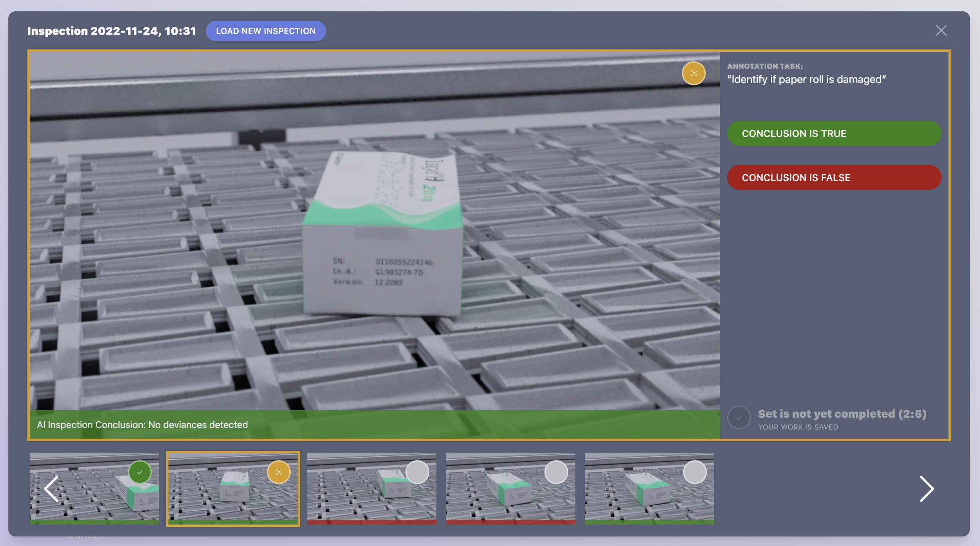Open third thumbnail with red status bar
980x546 pixels.
pyautogui.click(x=372, y=489)
